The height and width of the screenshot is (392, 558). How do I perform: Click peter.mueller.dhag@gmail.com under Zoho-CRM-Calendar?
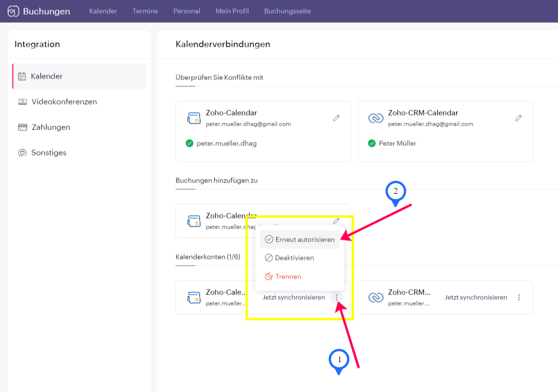point(431,124)
